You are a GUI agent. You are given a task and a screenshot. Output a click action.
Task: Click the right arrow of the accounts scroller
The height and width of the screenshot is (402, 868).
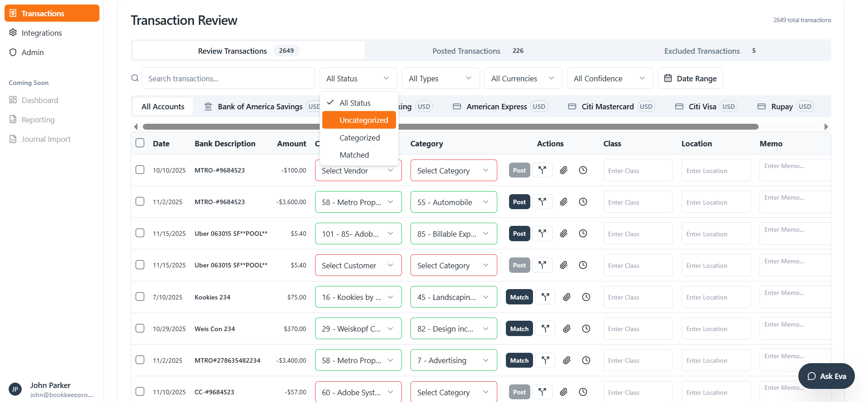click(x=826, y=127)
